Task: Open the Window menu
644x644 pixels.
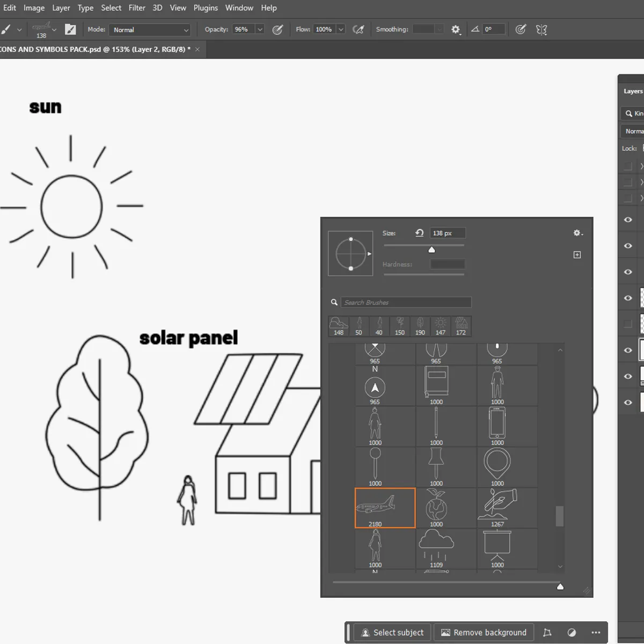Action: click(239, 8)
